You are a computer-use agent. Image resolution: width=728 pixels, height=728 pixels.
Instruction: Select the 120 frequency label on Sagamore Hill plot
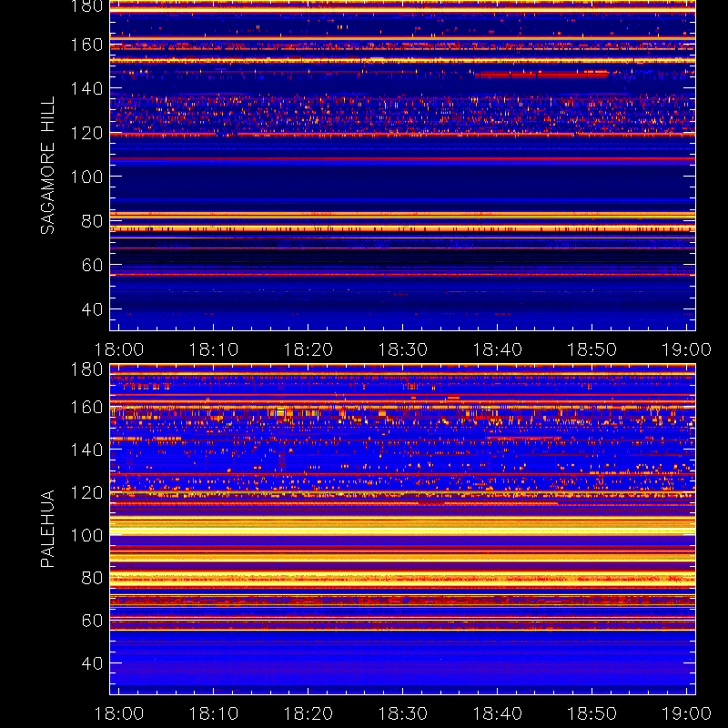pos(86,133)
